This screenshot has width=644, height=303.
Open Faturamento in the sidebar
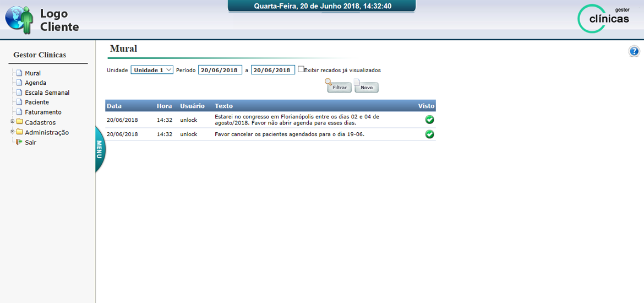43,112
